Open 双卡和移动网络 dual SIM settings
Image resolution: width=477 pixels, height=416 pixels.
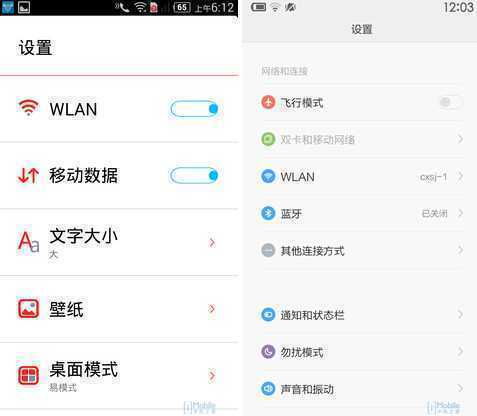[362, 139]
